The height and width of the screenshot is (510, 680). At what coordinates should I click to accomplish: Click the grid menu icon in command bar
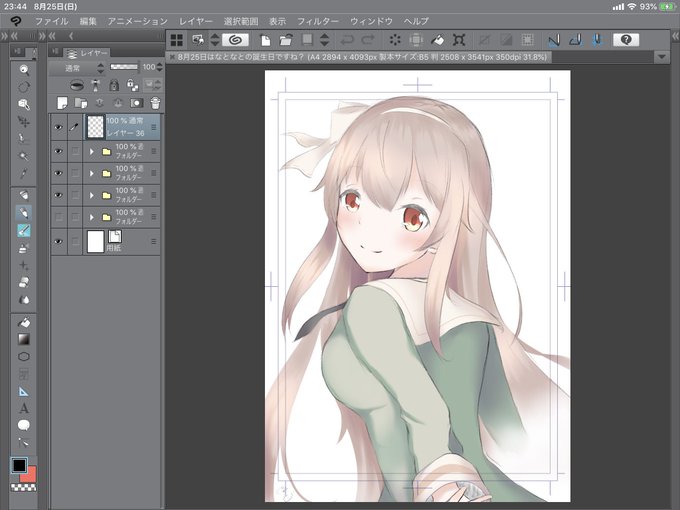pos(177,40)
